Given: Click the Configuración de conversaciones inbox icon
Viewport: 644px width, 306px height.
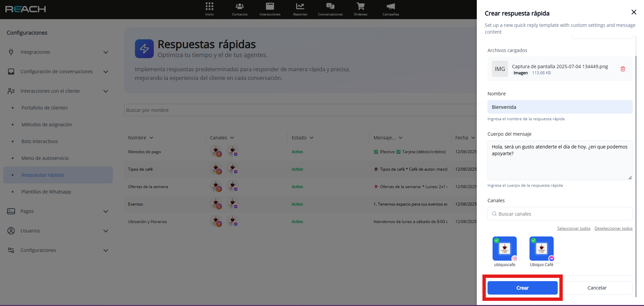Looking at the screenshot, I should (11, 72).
